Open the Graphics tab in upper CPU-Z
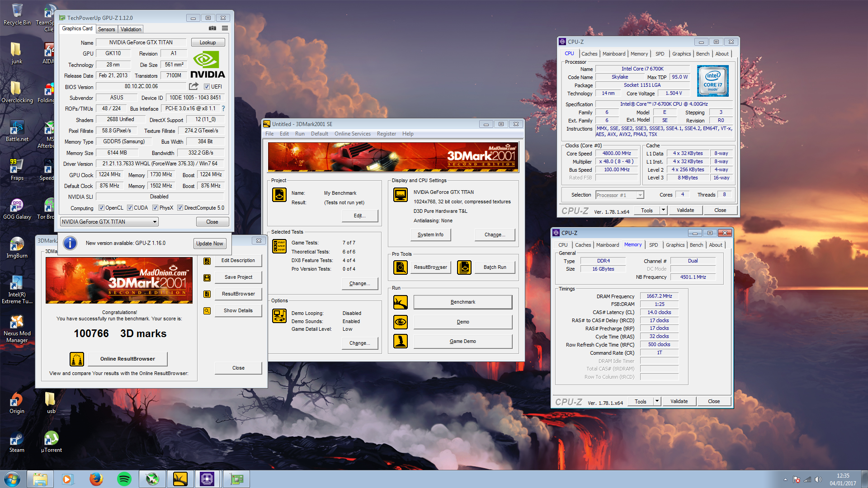 click(x=681, y=54)
